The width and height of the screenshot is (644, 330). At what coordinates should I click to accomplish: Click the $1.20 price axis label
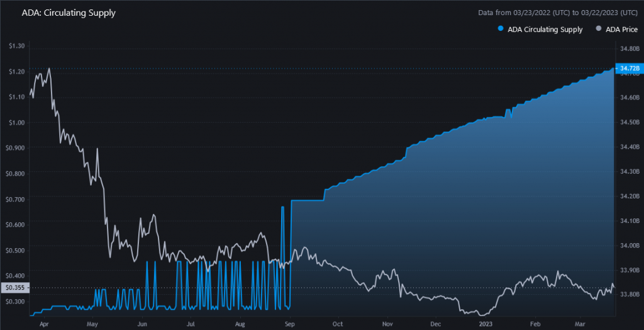point(17,72)
